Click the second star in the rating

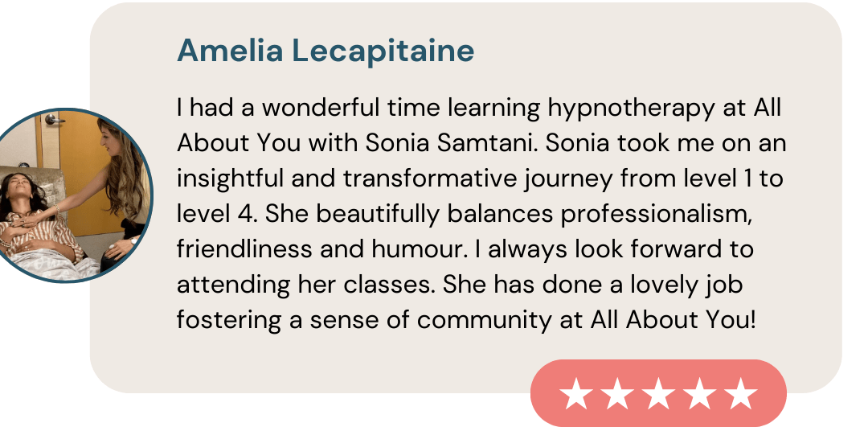[617, 394]
